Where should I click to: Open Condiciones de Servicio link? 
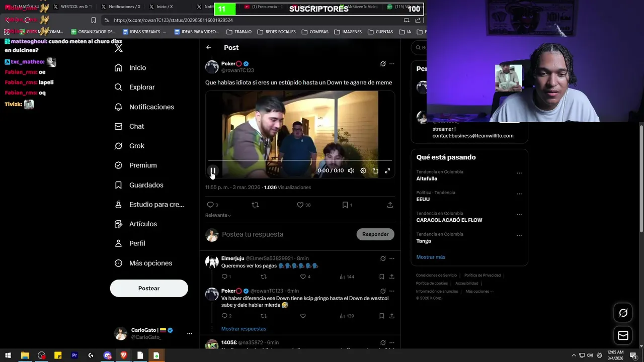436,275
